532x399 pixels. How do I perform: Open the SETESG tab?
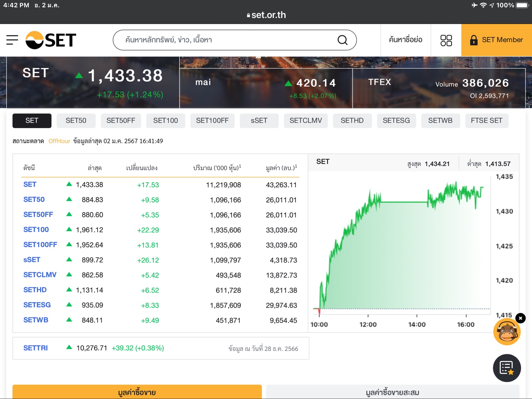(x=396, y=121)
